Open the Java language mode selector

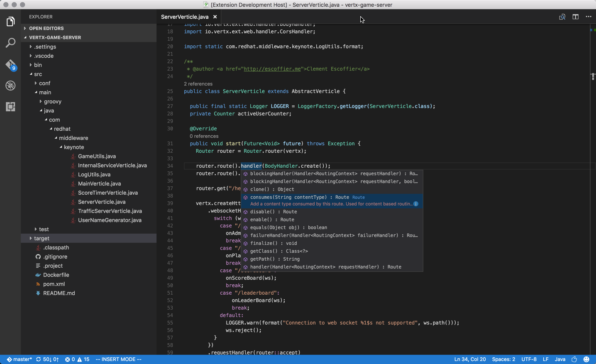click(560, 359)
